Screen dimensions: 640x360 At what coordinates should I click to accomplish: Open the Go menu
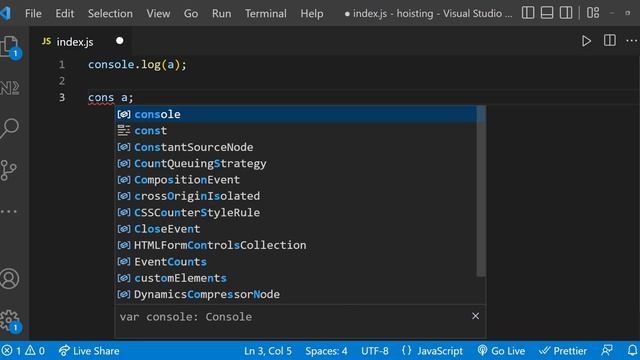coord(191,13)
